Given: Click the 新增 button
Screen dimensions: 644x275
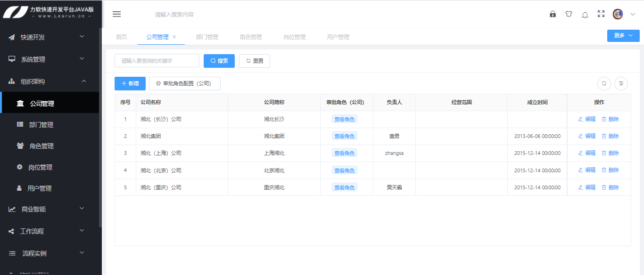Looking at the screenshot, I should coord(130,83).
